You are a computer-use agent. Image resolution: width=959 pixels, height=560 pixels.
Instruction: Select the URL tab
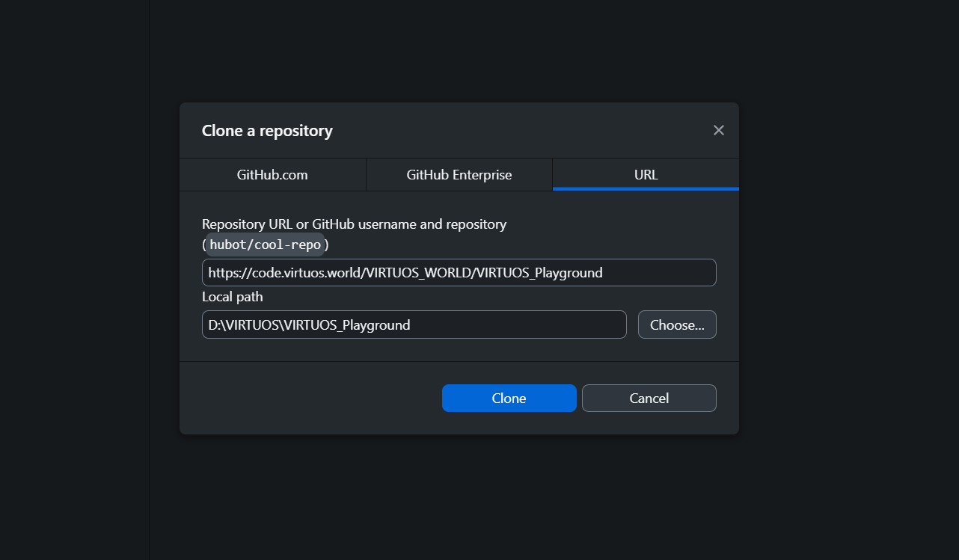click(x=646, y=175)
